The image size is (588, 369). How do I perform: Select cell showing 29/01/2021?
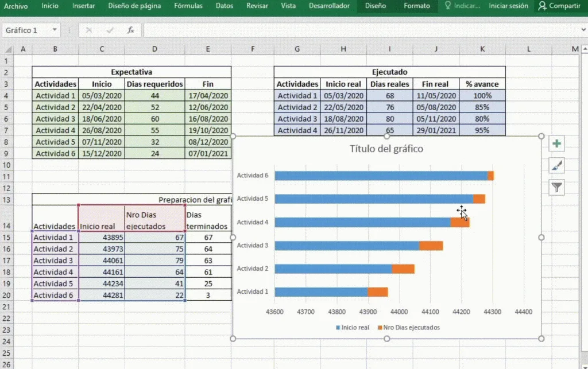click(436, 130)
